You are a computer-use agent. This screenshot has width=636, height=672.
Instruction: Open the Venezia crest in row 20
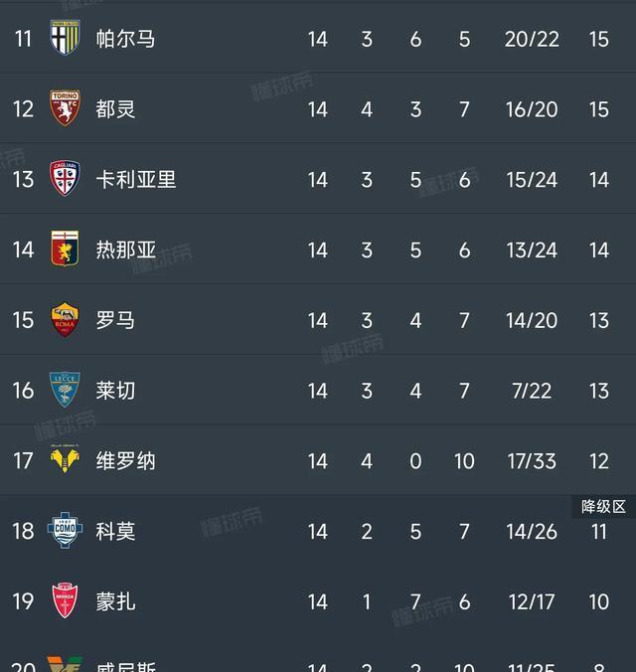click(65, 664)
